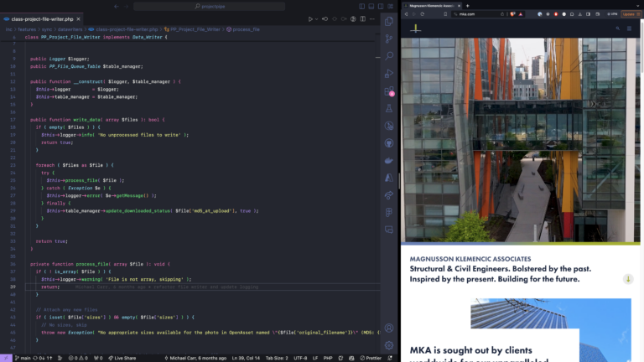Select the Magnusson Klemencic browser tab
Screen dimensions: 644x362
[431, 6]
